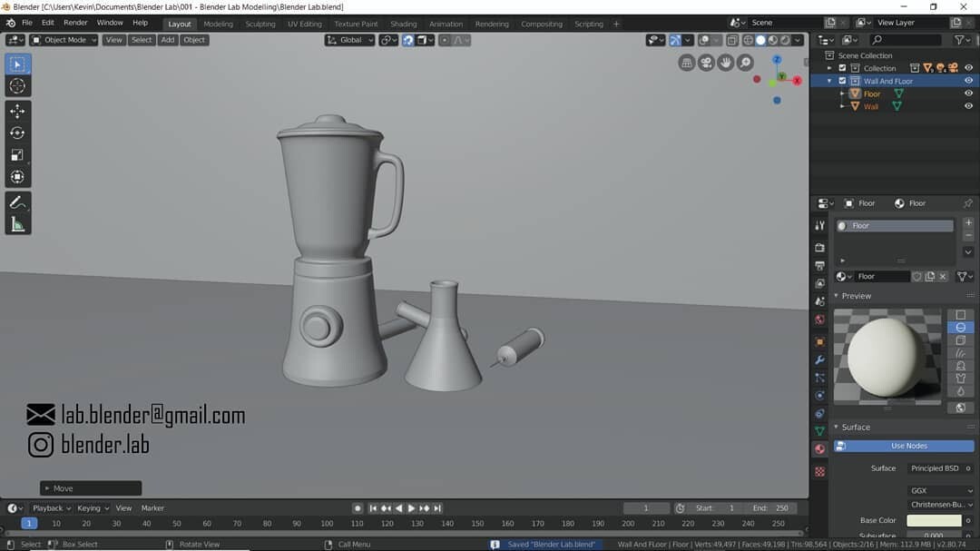Activate the Measure tool in the toolbar
Viewport: 980px width, 551px height.
click(17, 223)
